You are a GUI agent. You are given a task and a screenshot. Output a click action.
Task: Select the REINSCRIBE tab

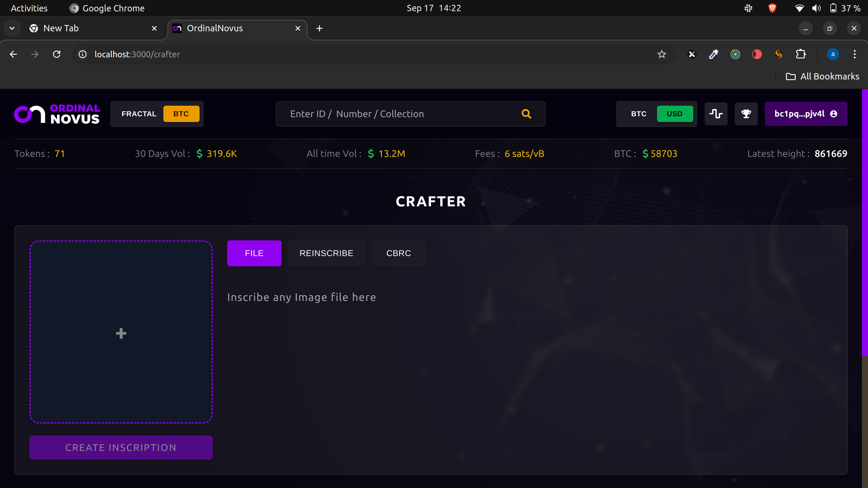click(326, 253)
